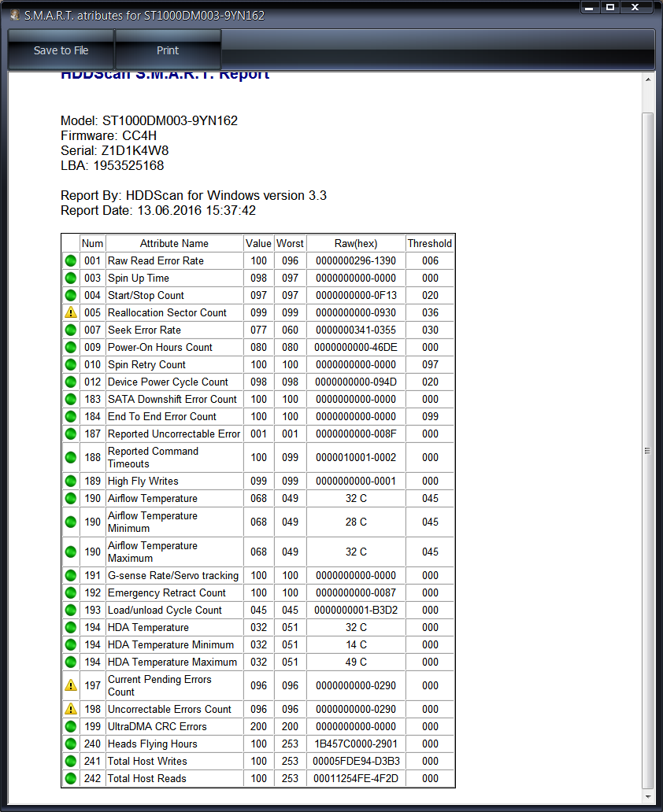
Task: Click raw value 0000000000-46DE
Action: tap(356, 348)
